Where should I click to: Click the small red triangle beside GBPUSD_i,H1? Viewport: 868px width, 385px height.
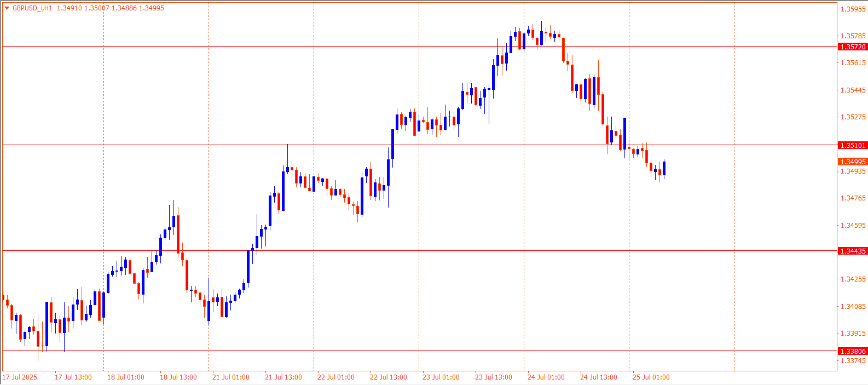7,8
